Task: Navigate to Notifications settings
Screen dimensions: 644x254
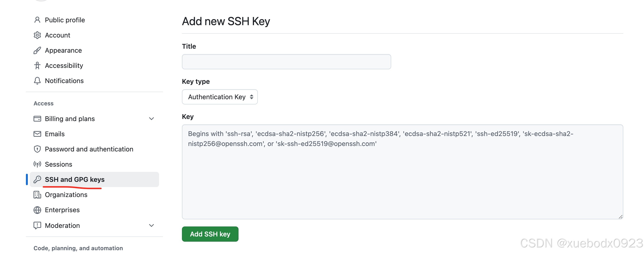Action: (x=64, y=80)
